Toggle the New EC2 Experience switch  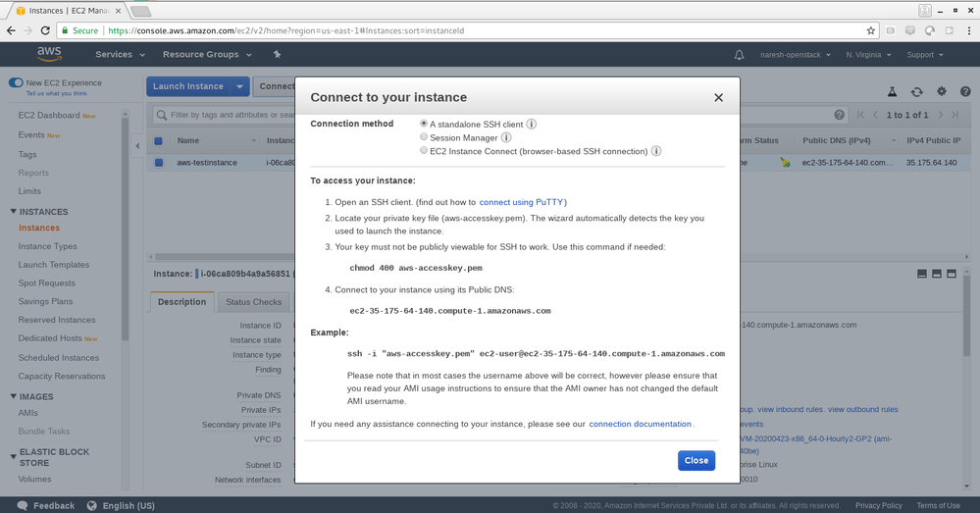(16, 83)
